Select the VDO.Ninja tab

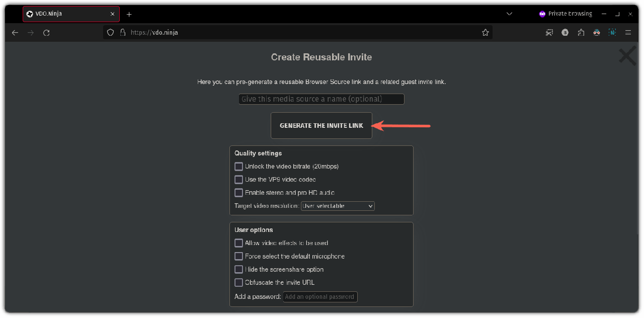point(65,14)
